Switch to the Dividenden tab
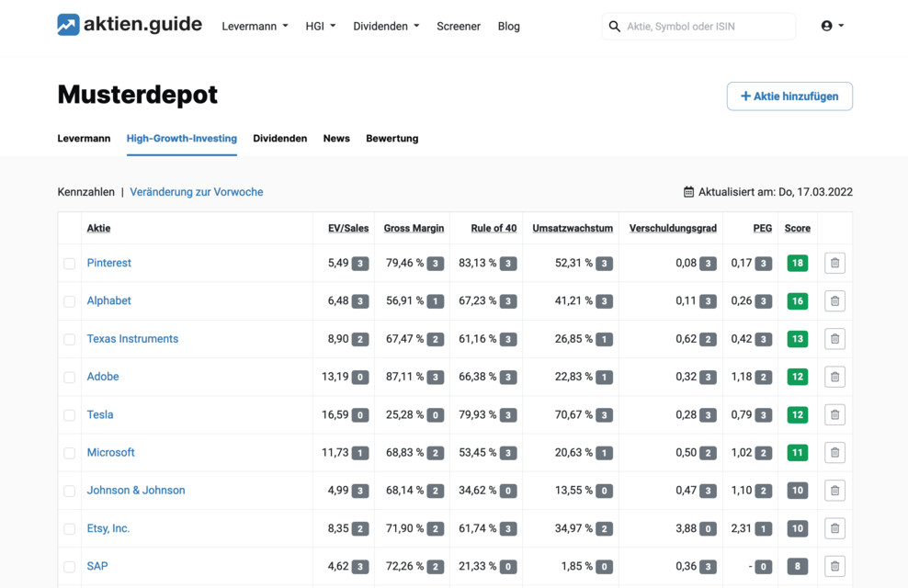 [x=280, y=139]
